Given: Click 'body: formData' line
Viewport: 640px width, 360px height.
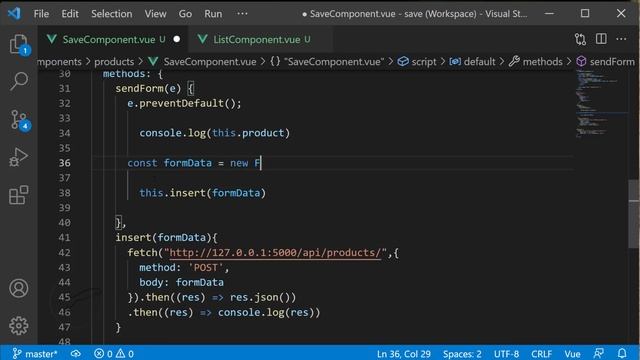Looking at the screenshot, I should [x=181, y=282].
